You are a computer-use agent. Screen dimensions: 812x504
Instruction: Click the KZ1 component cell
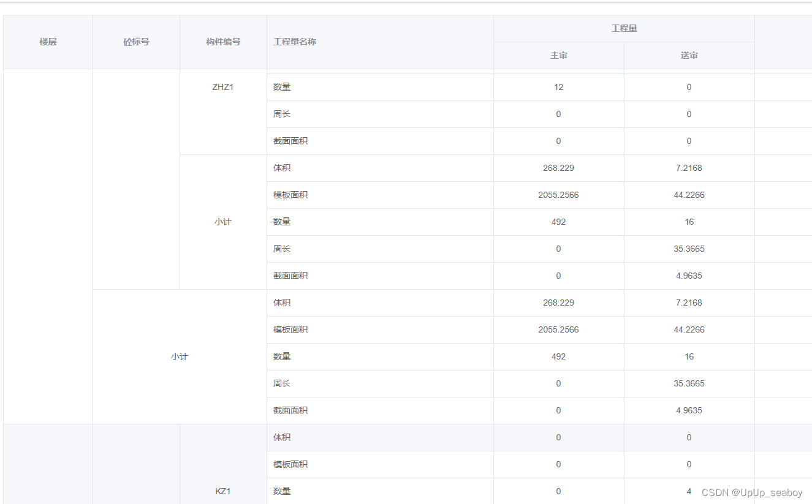[x=222, y=491]
